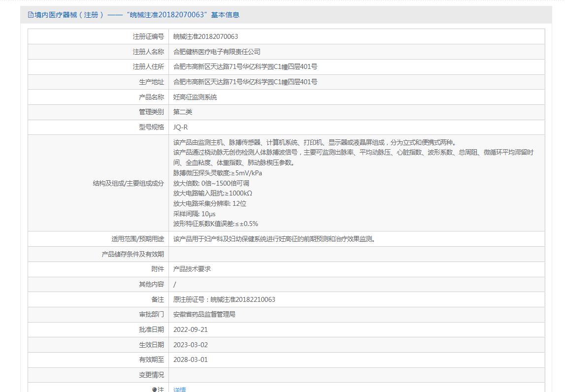This screenshot has width=565, height=392.
Task: Click the effective date 2023-03-02
Action: click(191, 345)
